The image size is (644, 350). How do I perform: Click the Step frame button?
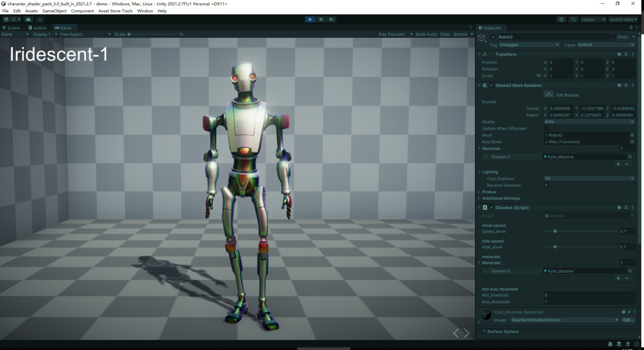[x=332, y=19]
